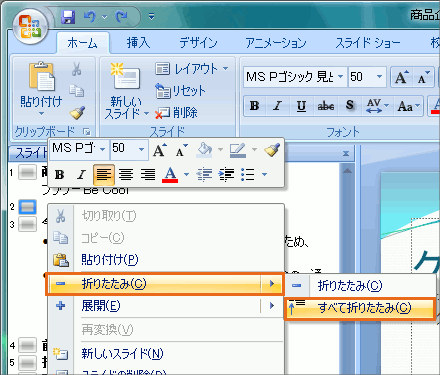The image size is (440, 375).
Task: Undo the last action
Action: [x=89, y=16]
